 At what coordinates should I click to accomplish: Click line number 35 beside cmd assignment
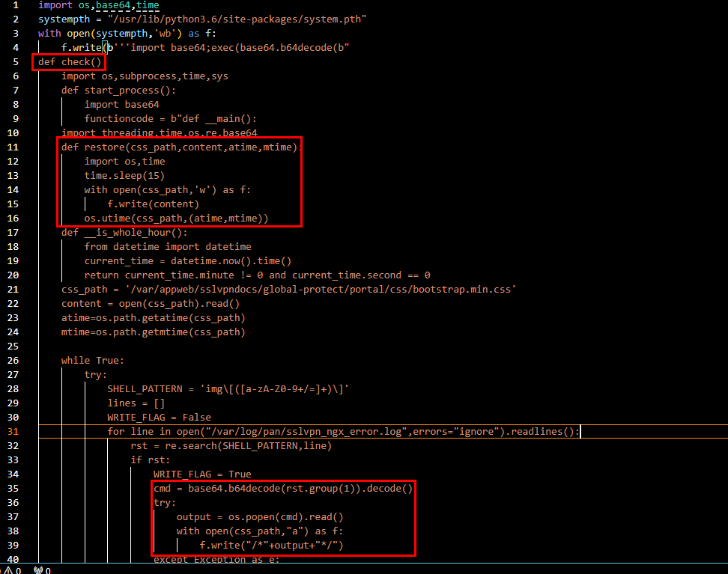click(13, 488)
